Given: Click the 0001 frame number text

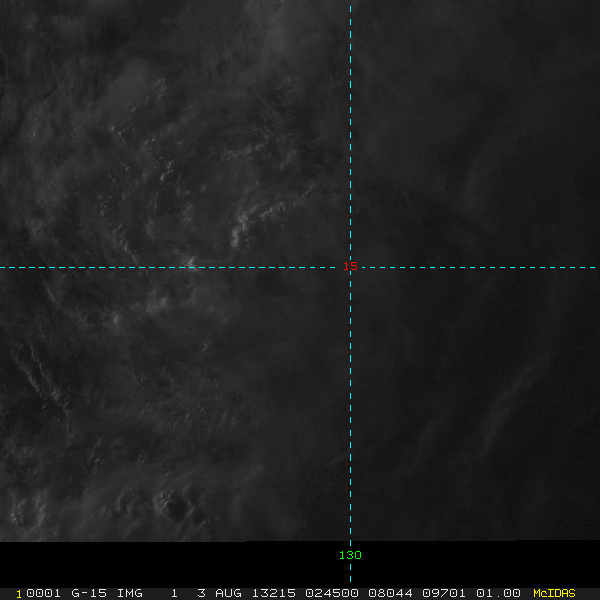Looking at the screenshot, I should pyautogui.click(x=43, y=593).
